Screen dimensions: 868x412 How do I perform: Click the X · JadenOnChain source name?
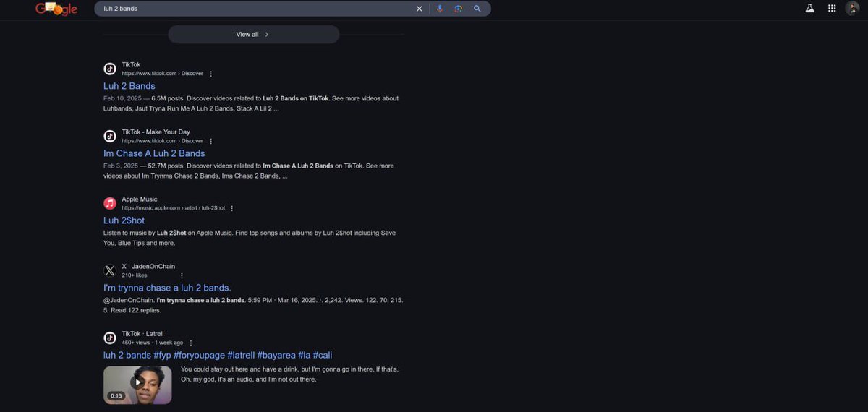pos(148,266)
